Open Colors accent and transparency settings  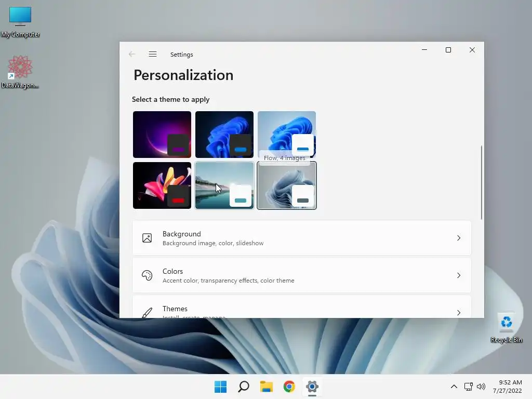302,275
